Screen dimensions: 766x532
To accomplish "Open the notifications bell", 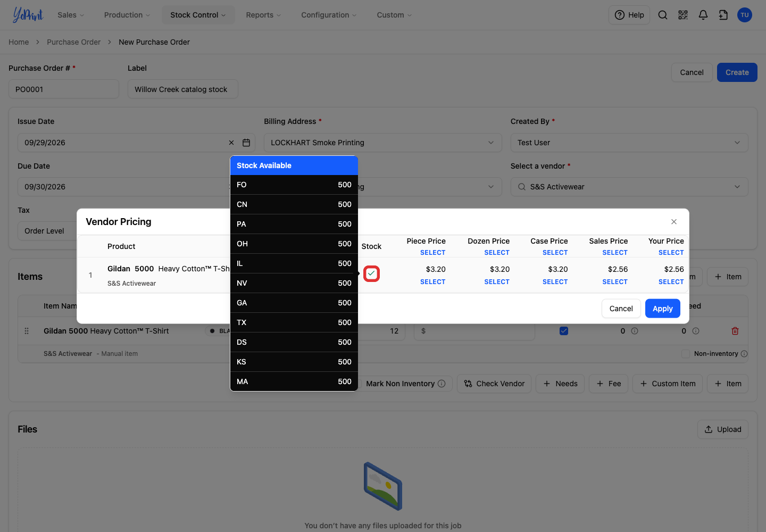I will click(x=703, y=15).
